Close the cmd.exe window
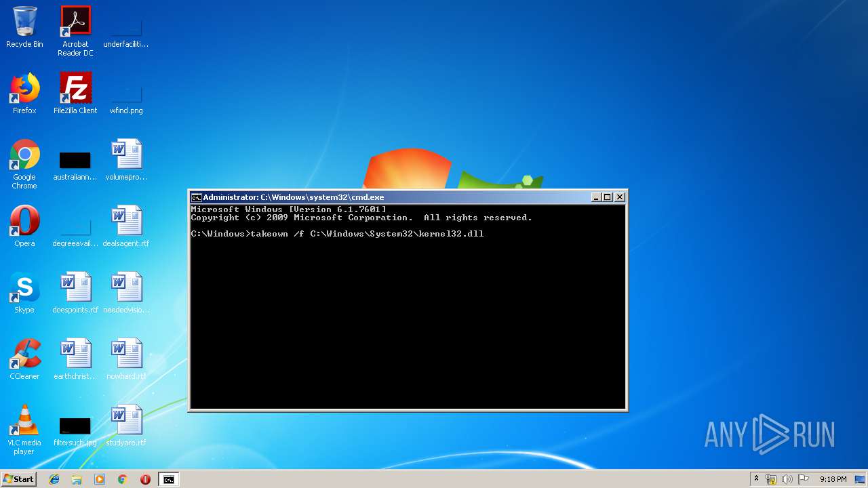868x488 pixels. pyautogui.click(x=620, y=197)
